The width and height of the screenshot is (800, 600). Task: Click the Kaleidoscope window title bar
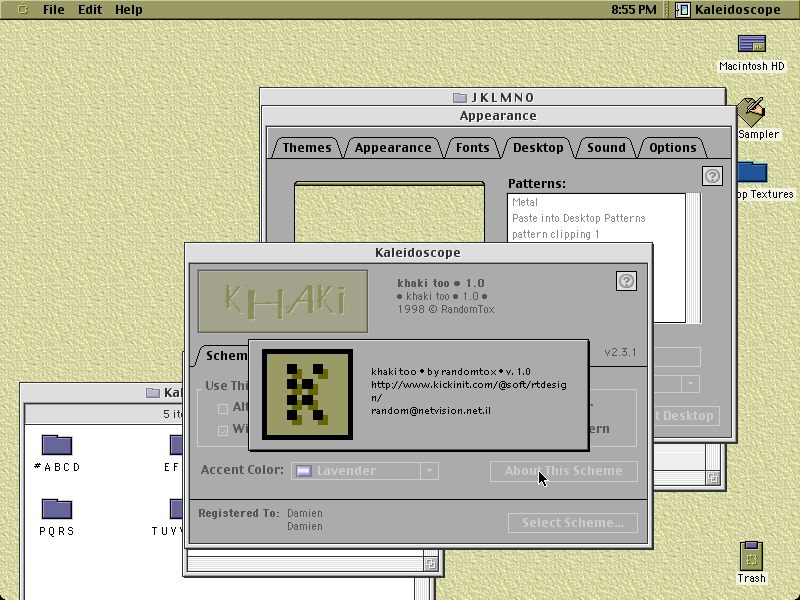[x=418, y=253]
